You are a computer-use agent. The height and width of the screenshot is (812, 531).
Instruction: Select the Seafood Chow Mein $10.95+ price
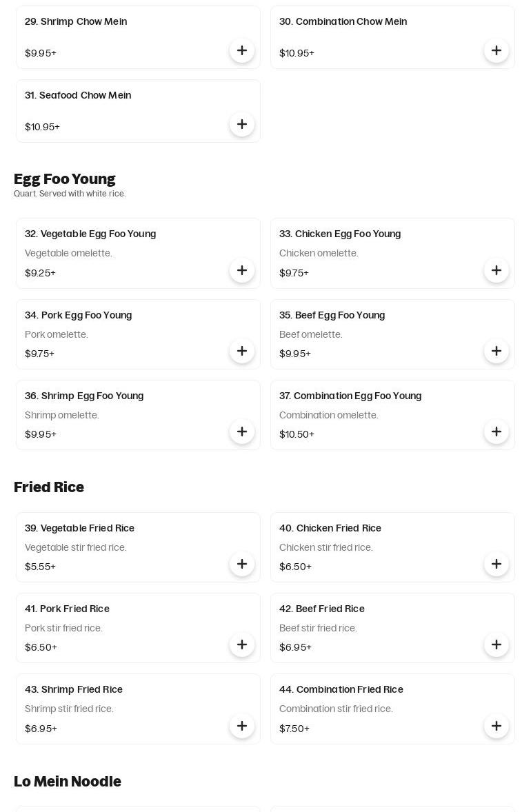click(x=43, y=127)
